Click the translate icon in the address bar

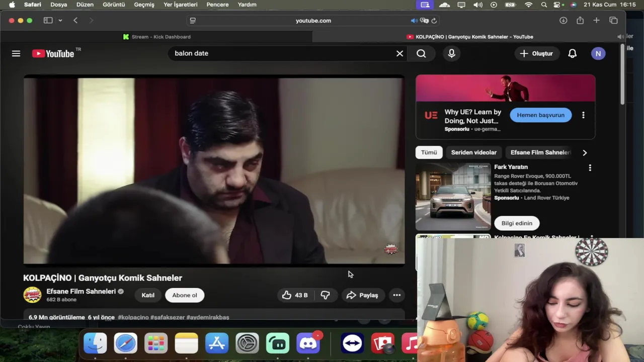424,21
